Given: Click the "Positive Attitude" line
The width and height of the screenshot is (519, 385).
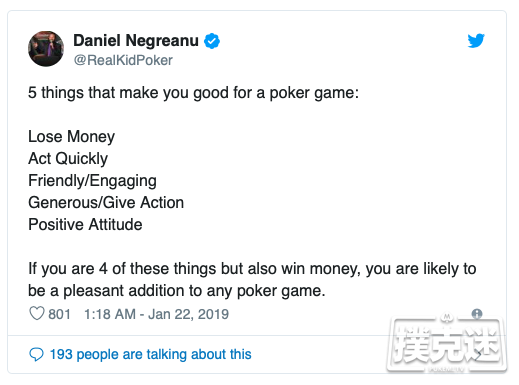Looking at the screenshot, I should tap(85, 225).
